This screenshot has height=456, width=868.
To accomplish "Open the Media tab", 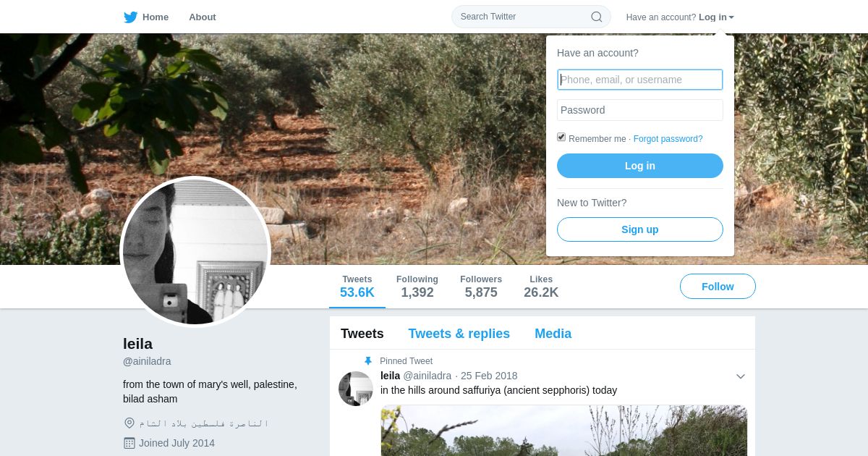I will coord(553,334).
